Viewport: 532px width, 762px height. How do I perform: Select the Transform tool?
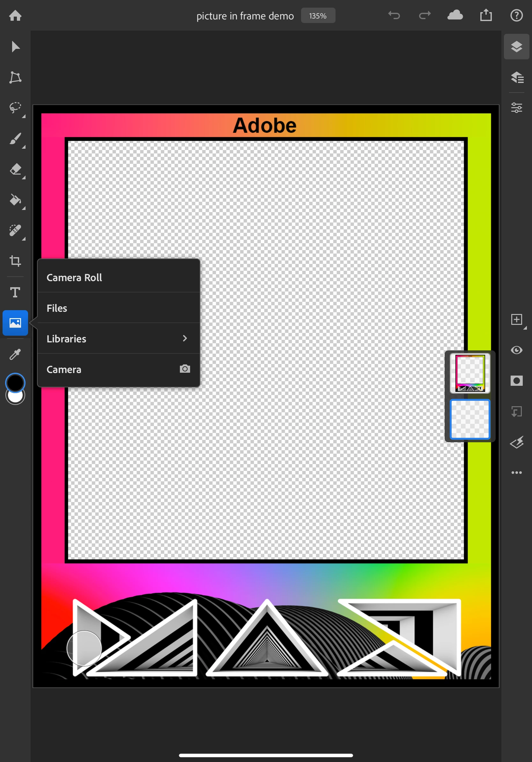(15, 77)
